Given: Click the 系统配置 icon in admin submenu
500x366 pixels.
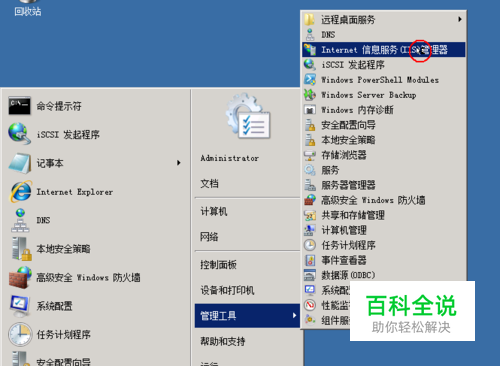Looking at the screenshot, I should [310, 290].
